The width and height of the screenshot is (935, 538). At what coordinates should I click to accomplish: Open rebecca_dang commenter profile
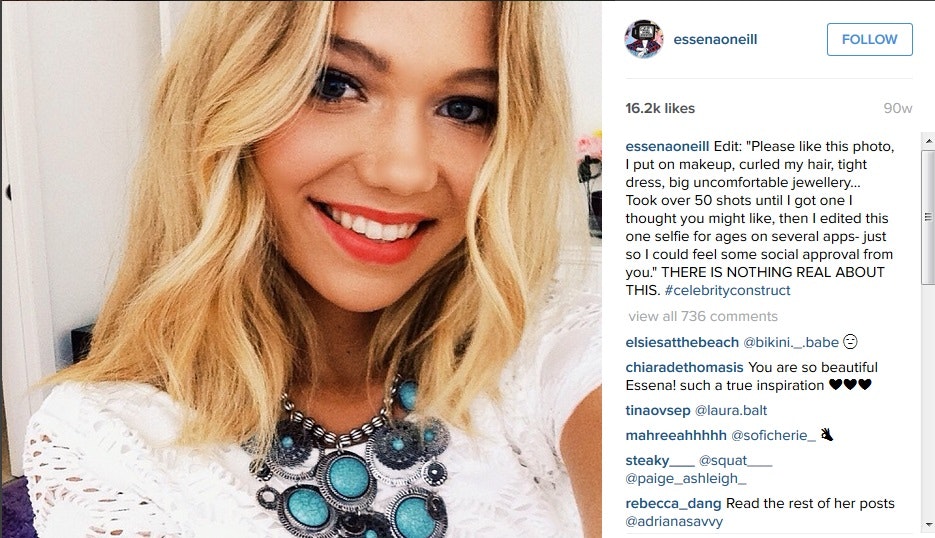coord(673,503)
